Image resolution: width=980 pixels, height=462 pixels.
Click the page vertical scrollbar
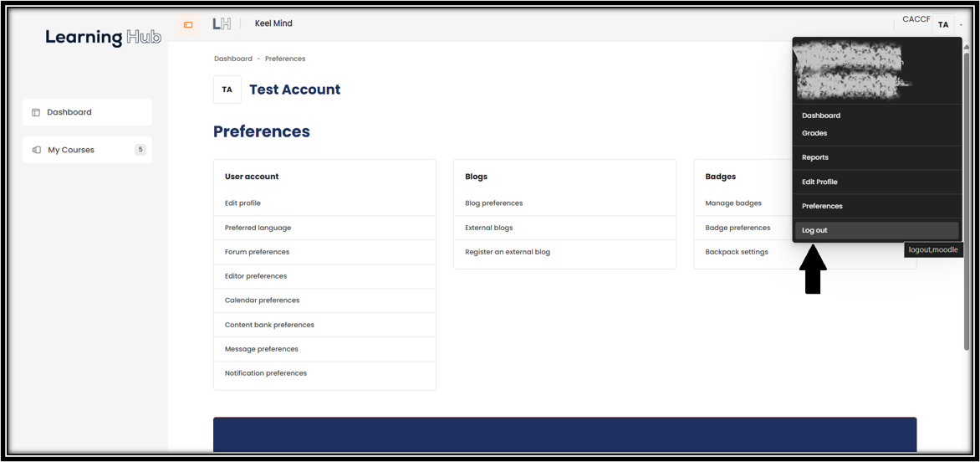tap(967, 200)
